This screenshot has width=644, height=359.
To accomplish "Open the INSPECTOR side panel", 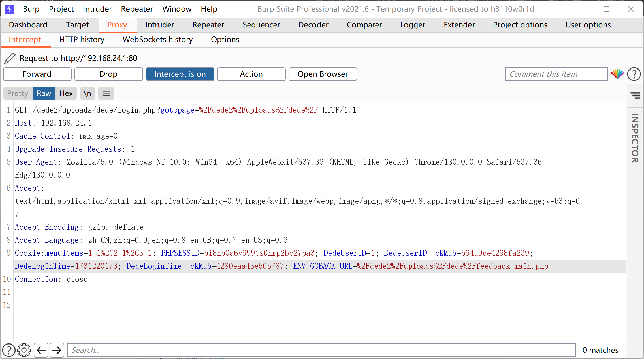I will pos(635,138).
